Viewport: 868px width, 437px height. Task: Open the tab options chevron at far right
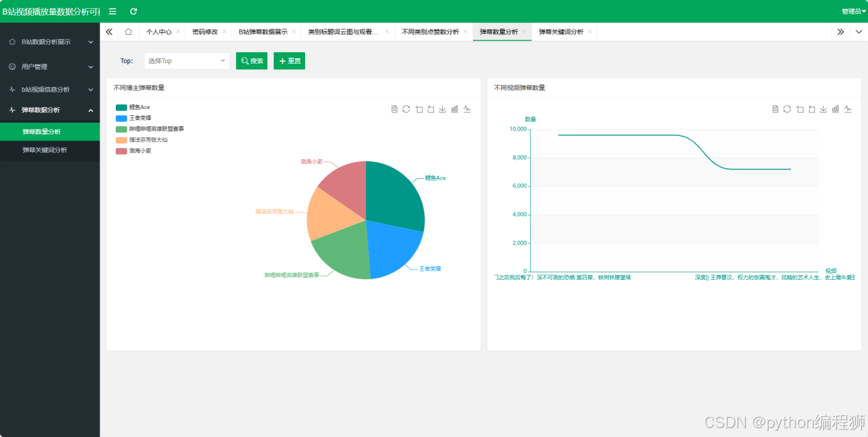[859, 32]
